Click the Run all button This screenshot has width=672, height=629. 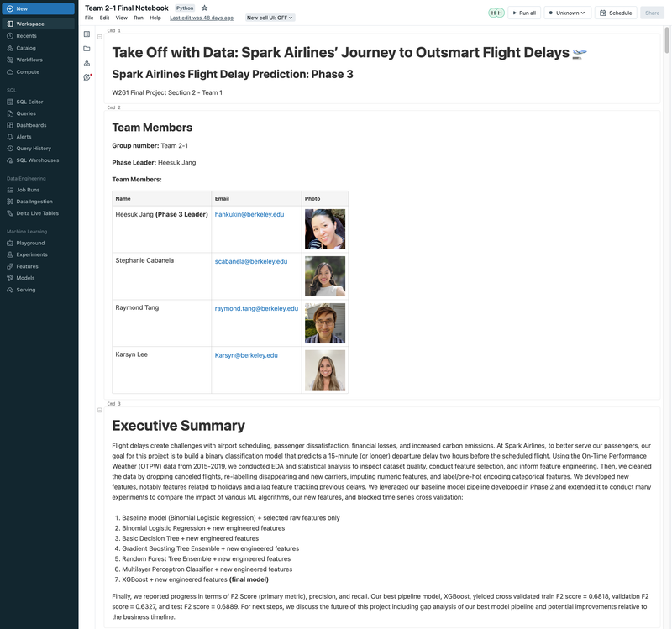[525, 12]
